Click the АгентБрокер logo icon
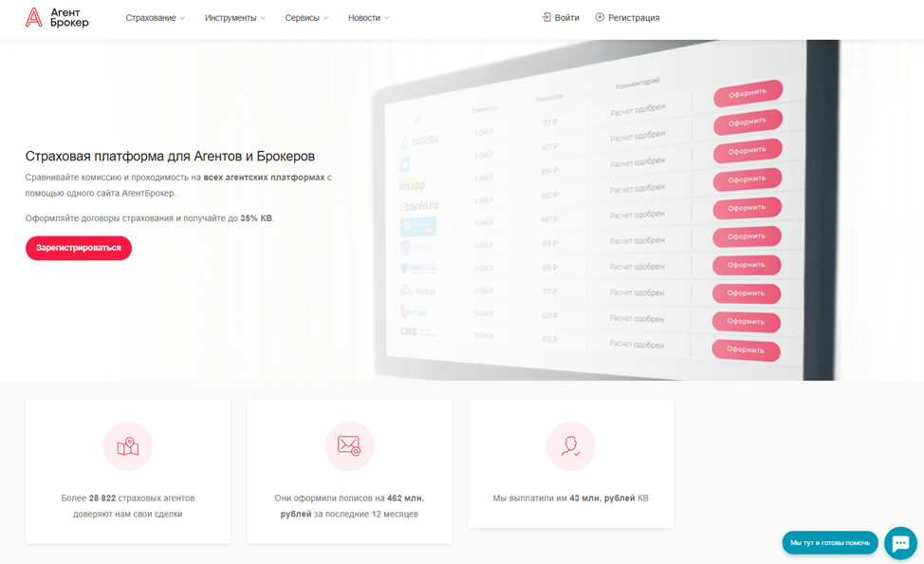 (34, 17)
